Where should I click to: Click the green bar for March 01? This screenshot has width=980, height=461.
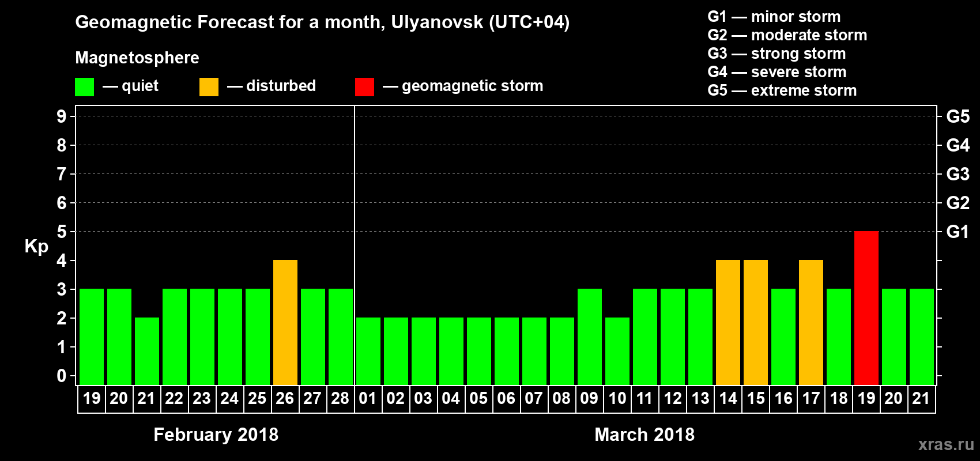(368, 351)
